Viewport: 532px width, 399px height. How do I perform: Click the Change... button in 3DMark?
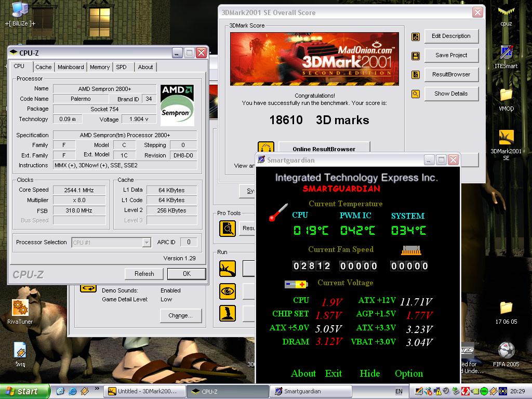tap(180, 315)
